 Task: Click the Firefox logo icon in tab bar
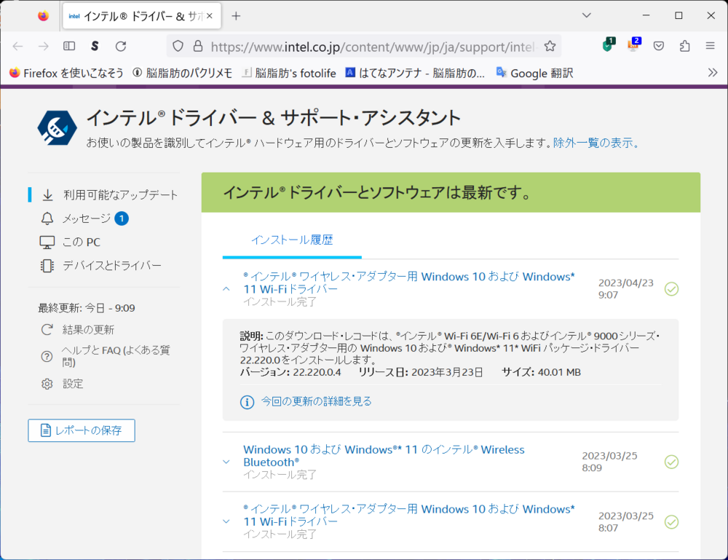[x=43, y=16]
